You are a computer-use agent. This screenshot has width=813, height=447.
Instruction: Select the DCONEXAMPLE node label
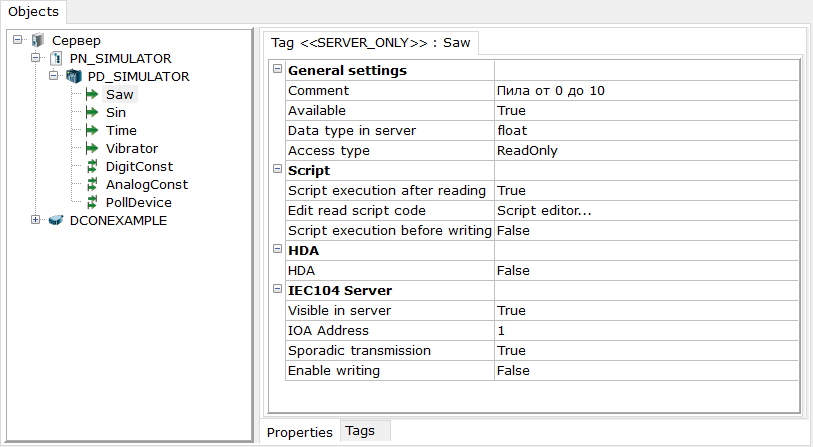point(118,220)
